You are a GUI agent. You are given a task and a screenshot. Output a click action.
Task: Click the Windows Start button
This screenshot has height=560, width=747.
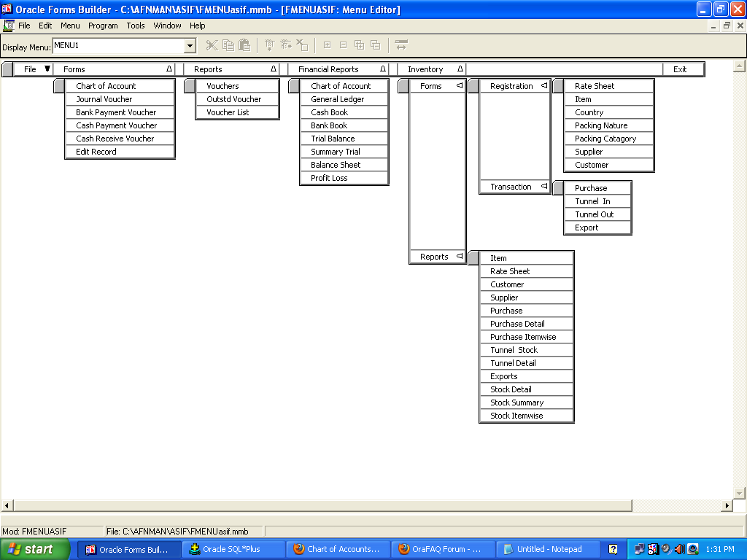tap(35, 549)
